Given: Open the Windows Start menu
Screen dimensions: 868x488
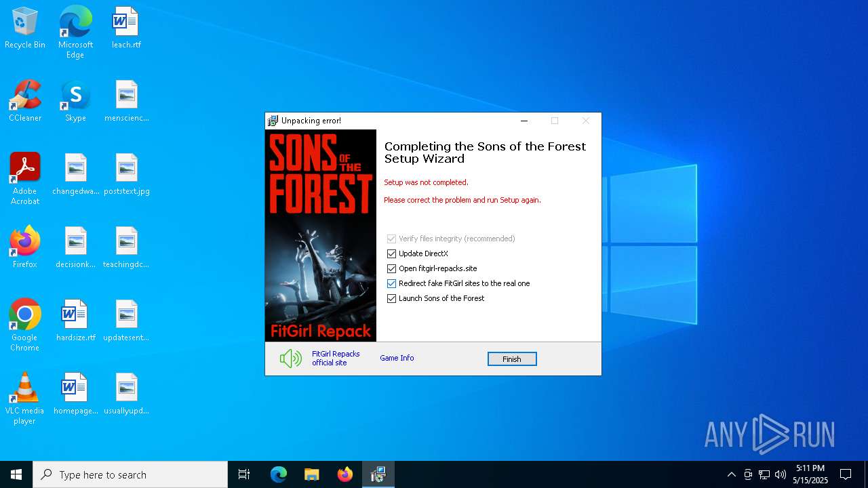Looking at the screenshot, I should (16, 474).
